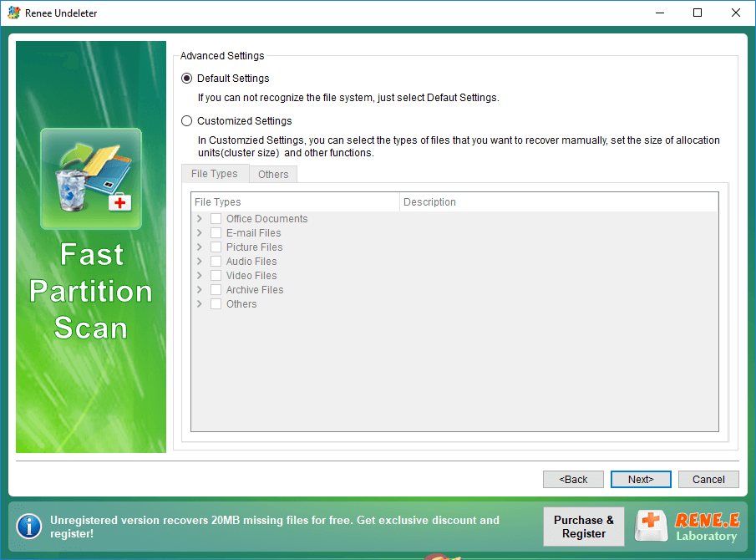Select the Customized Settings radio button
Viewport: 756px width, 560px height.
point(186,120)
